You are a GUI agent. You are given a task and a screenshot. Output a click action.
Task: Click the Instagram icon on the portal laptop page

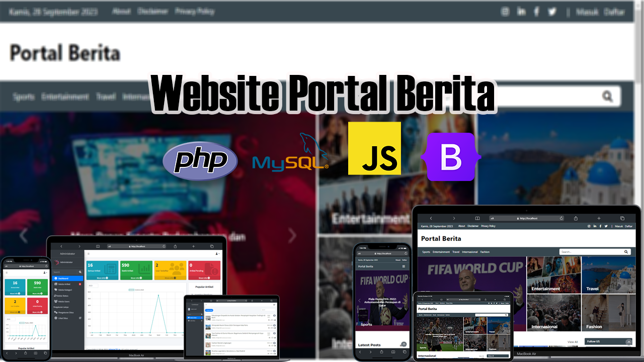click(589, 226)
